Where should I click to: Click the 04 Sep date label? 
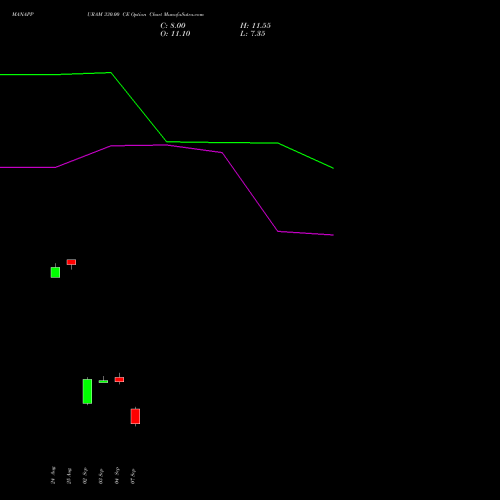tap(117, 476)
